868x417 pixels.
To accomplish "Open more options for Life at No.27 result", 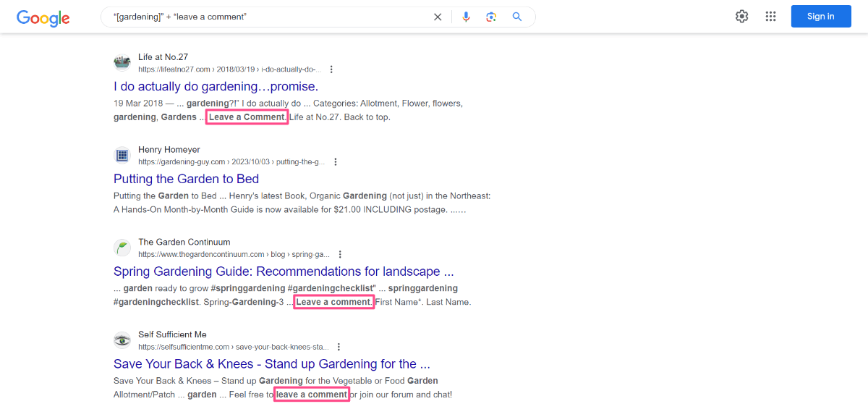I will [x=331, y=69].
